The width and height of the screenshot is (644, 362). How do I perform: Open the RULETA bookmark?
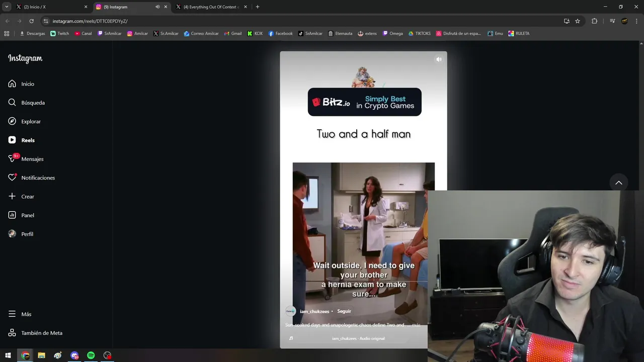pyautogui.click(x=519, y=34)
